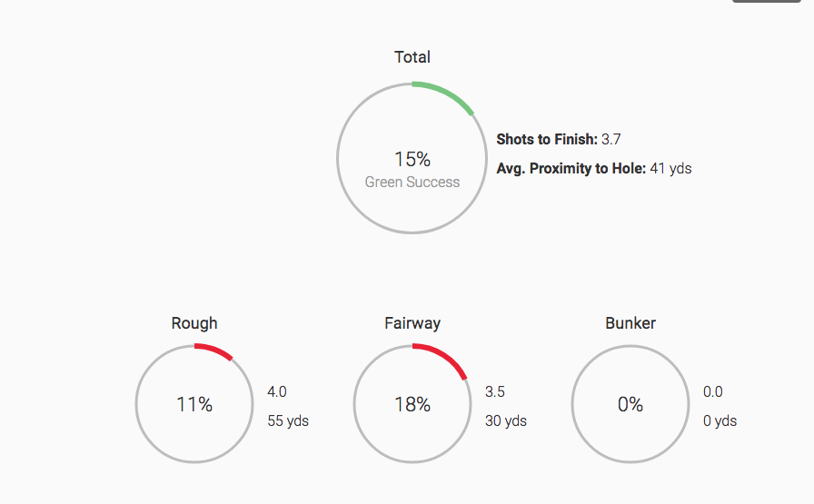
Task: Click the green arc on Total gauge
Action: [x=448, y=93]
